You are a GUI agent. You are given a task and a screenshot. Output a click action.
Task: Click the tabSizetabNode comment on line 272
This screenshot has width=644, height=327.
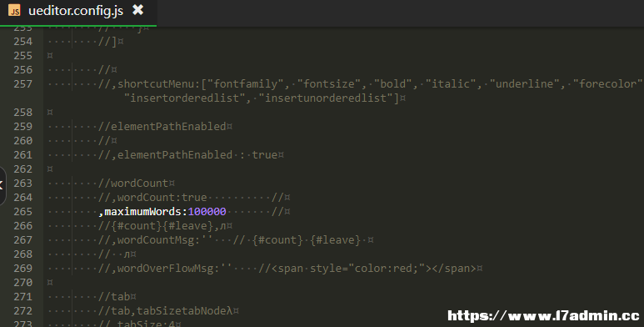166,310
